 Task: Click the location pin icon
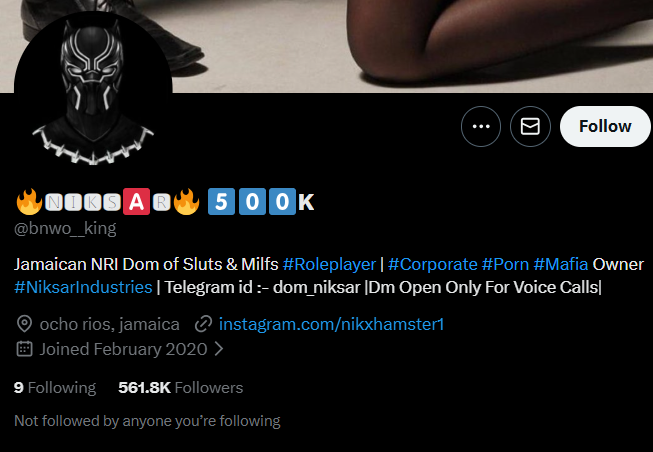pyautogui.click(x=24, y=324)
